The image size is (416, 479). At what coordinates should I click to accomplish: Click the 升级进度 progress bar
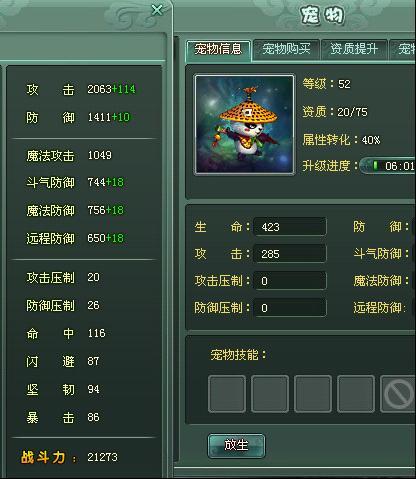(x=388, y=166)
